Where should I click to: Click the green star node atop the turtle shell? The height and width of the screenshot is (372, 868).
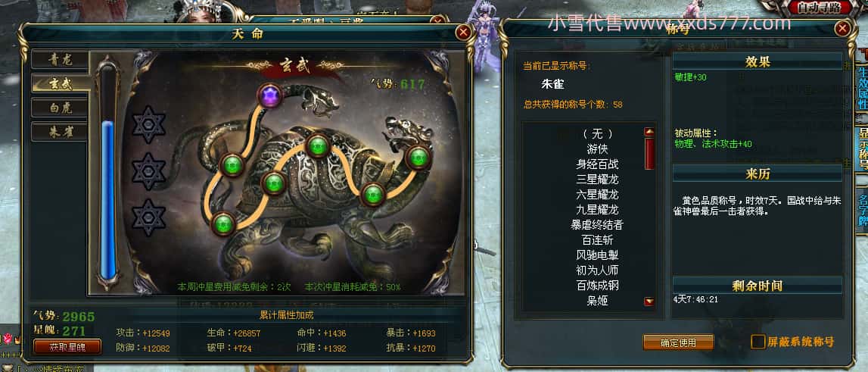pos(318,145)
